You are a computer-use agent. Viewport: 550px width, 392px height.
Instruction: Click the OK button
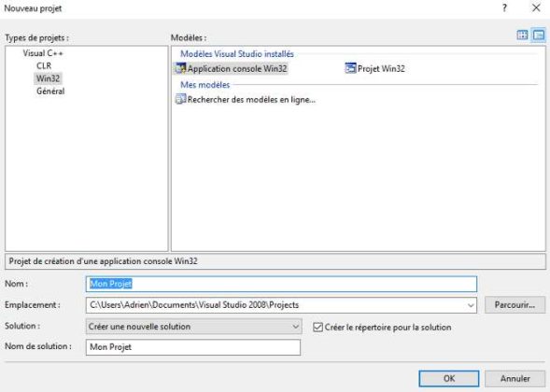tap(449, 379)
